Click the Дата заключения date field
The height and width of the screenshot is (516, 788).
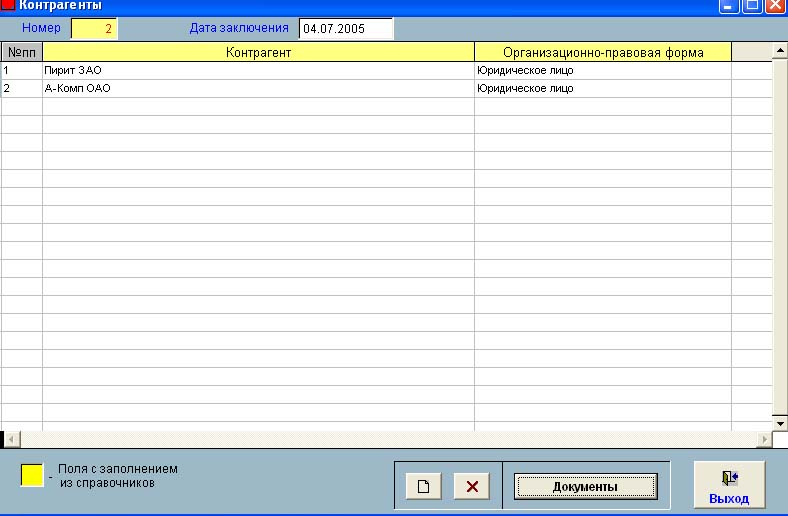pos(346,29)
